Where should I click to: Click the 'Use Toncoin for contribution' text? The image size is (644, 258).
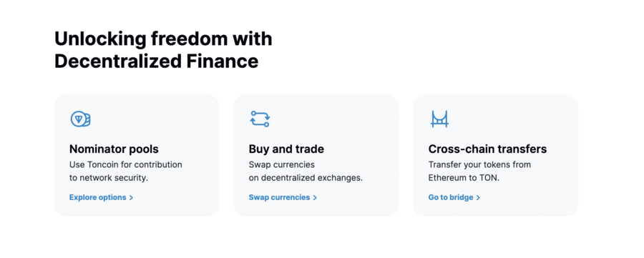click(x=126, y=165)
